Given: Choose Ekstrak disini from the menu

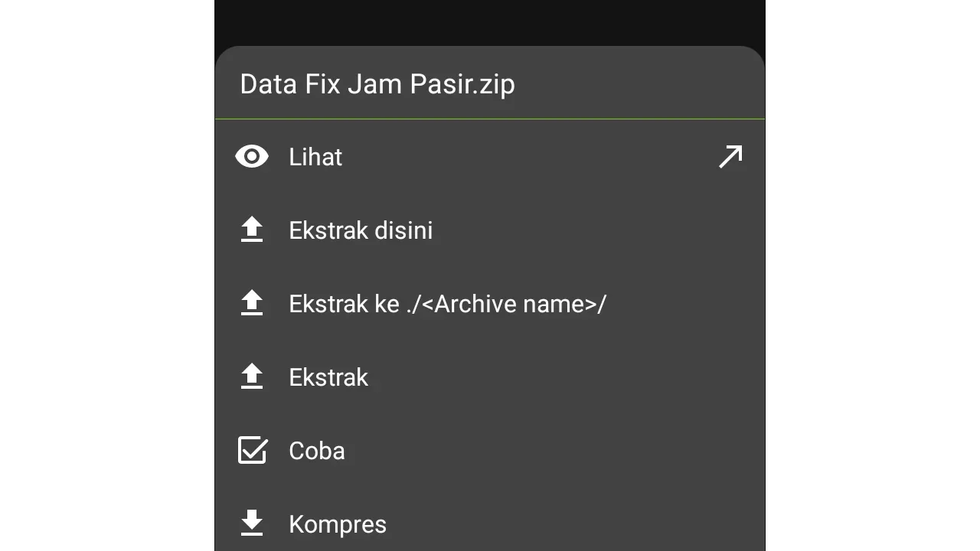Looking at the screenshot, I should [361, 230].
